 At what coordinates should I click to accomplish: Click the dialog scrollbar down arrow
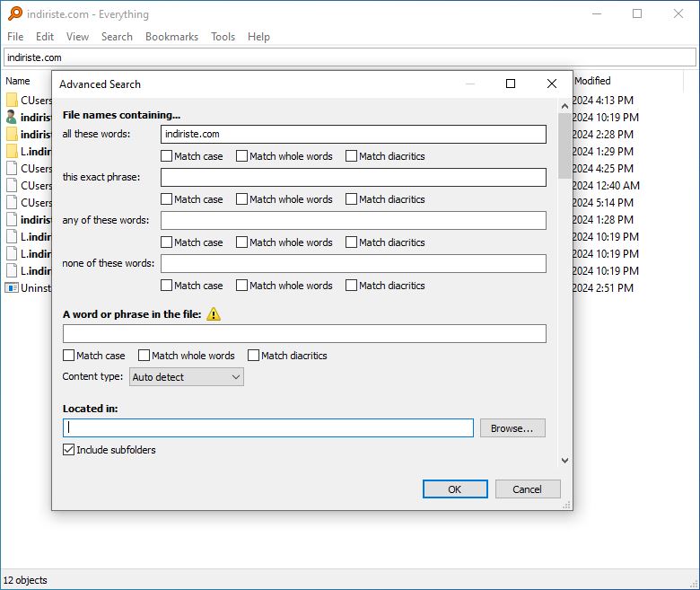(x=564, y=461)
